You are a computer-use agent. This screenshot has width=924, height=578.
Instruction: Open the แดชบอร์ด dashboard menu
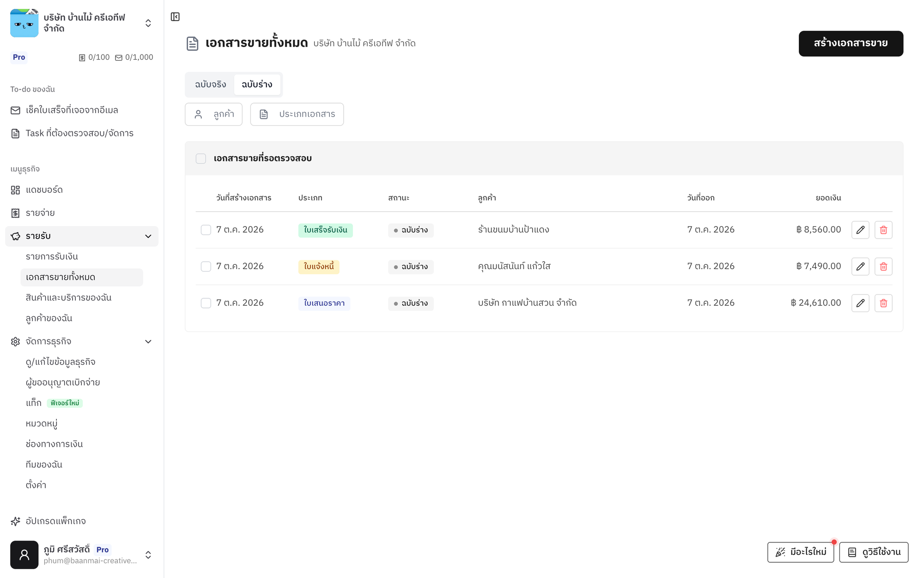(82, 190)
